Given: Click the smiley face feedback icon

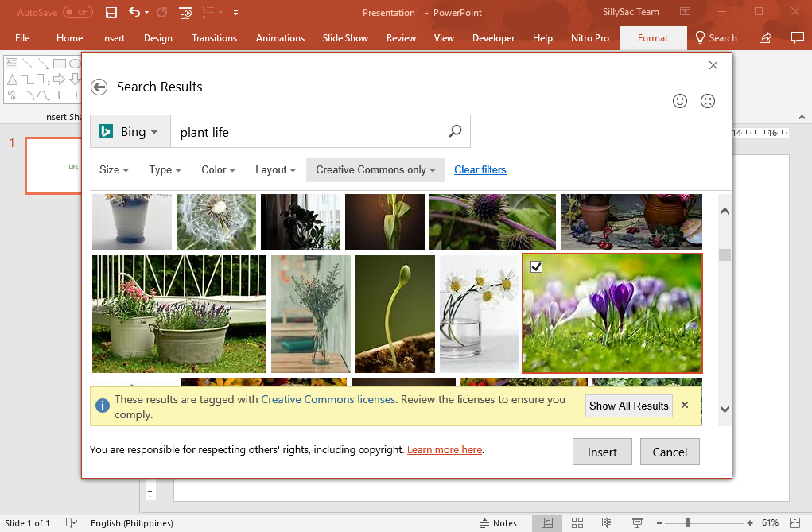Looking at the screenshot, I should pyautogui.click(x=680, y=101).
